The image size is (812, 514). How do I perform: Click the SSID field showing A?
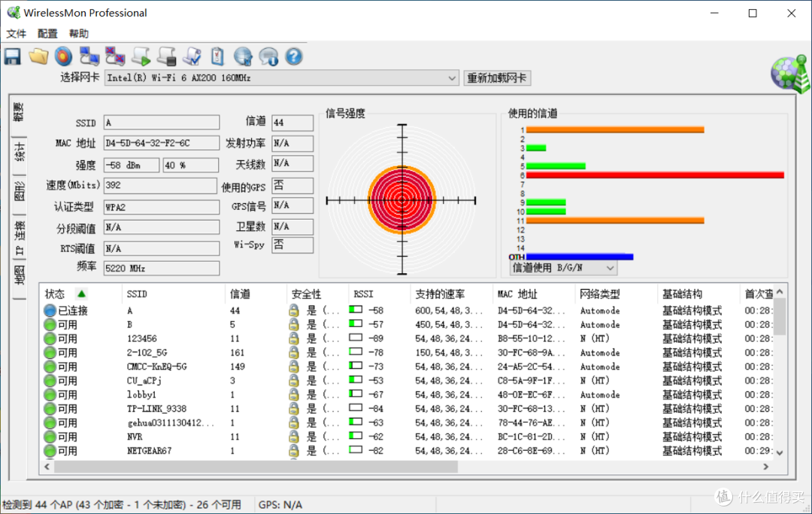click(x=162, y=123)
